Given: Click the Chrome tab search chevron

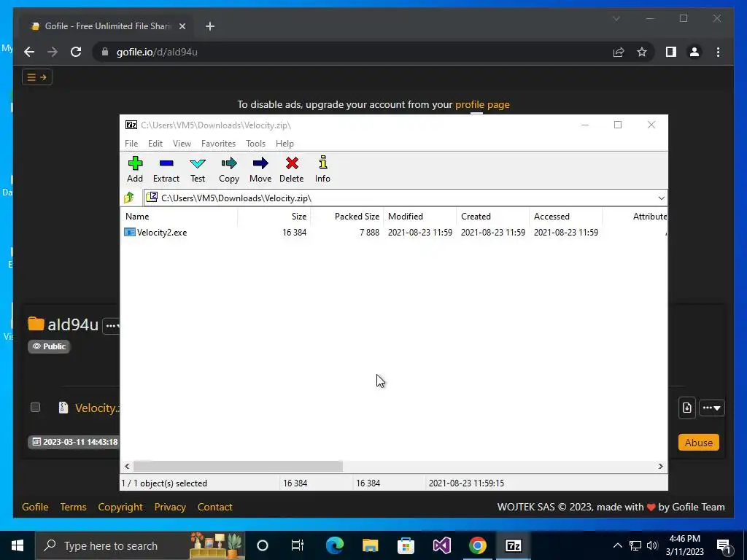Looking at the screenshot, I should (616, 18).
